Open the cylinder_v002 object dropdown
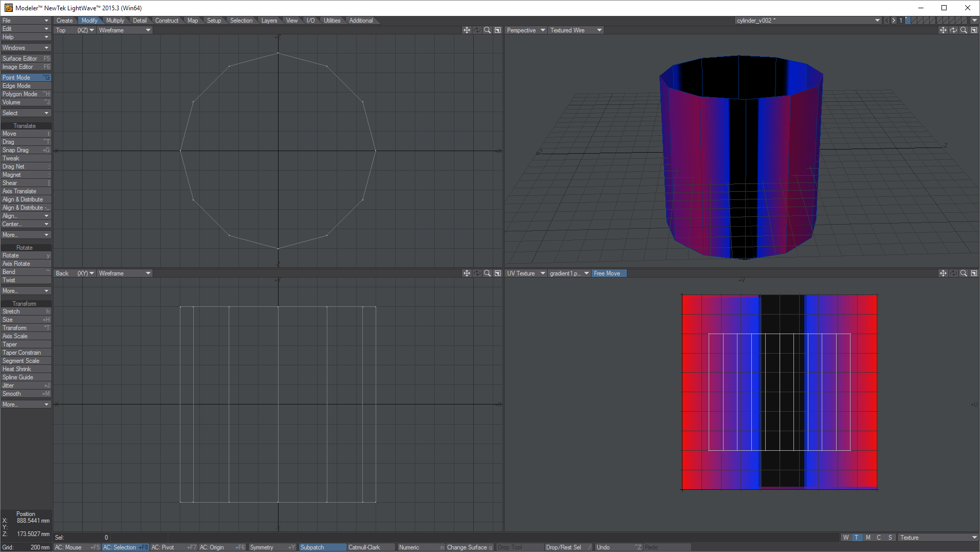This screenshot has width=980, height=552. tap(877, 21)
